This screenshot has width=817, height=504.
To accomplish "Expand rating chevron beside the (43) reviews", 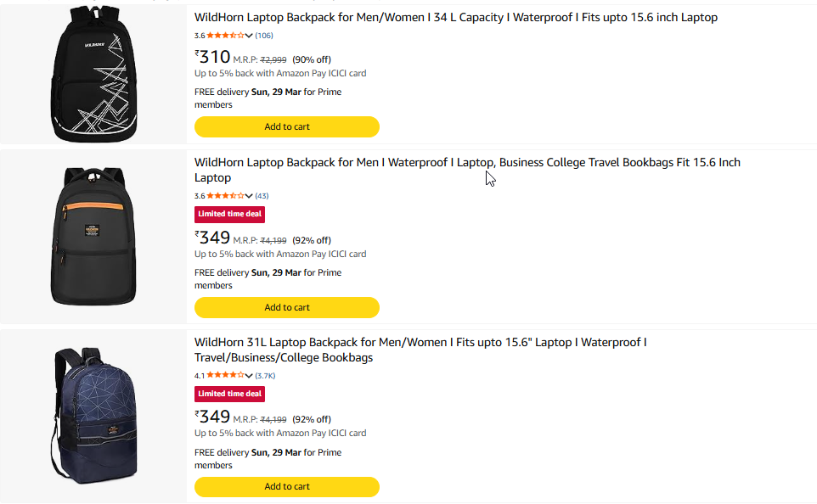I will (x=249, y=196).
